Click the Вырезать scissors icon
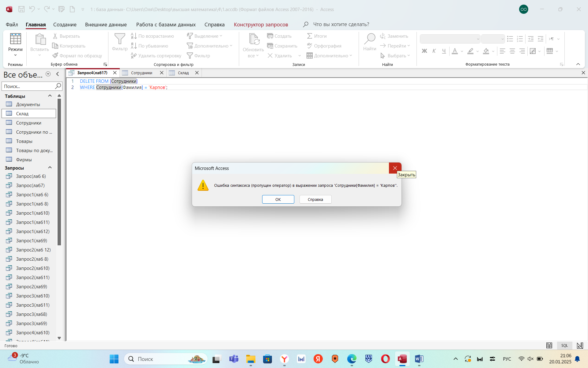The image size is (588, 368). 55,36
